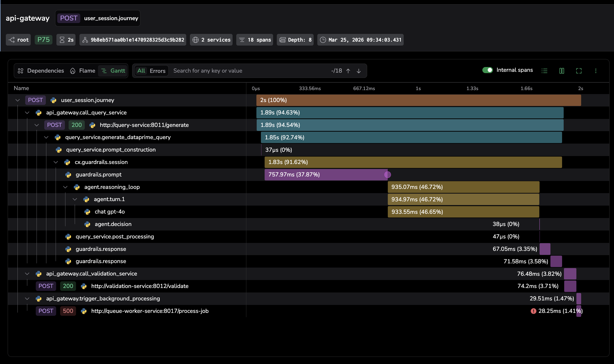Click the purple guardrails.prompt duration bar
Viewport: 614px width, 364px height.
pyautogui.click(x=326, y=175)
